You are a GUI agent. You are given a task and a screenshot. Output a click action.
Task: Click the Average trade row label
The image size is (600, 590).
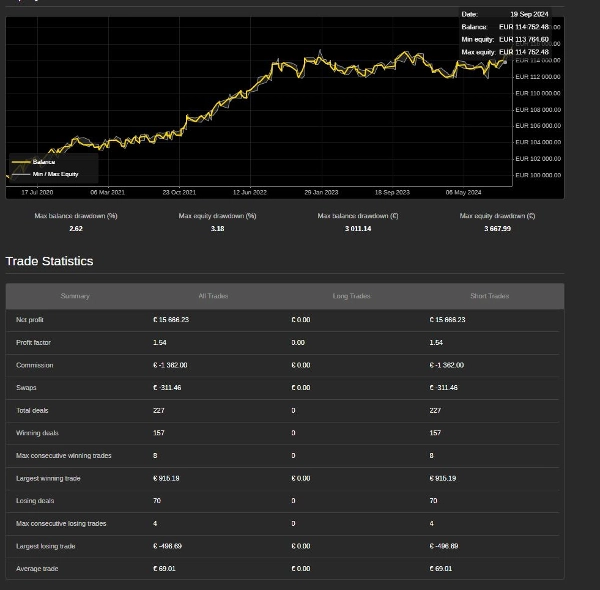37,569
